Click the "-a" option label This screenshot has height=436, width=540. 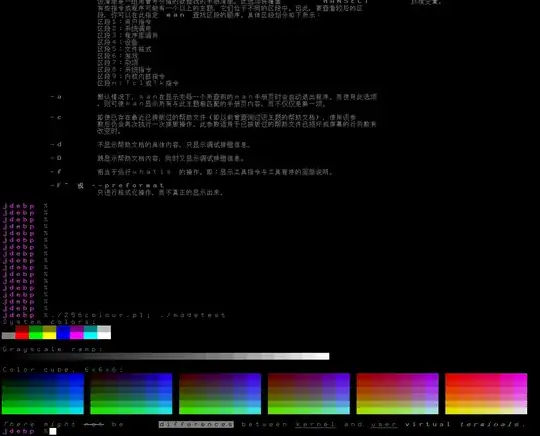56,97
